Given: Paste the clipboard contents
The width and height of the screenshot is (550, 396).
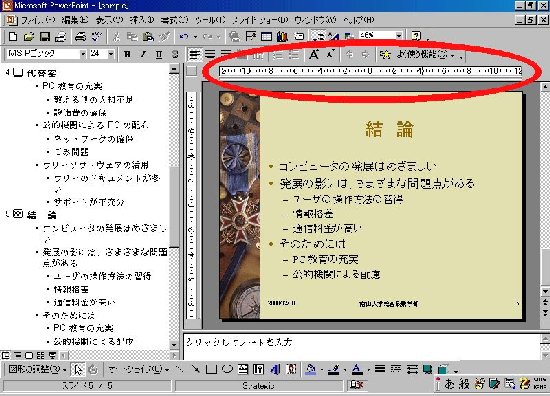Looking at the screenshot, I should [148, 36].
